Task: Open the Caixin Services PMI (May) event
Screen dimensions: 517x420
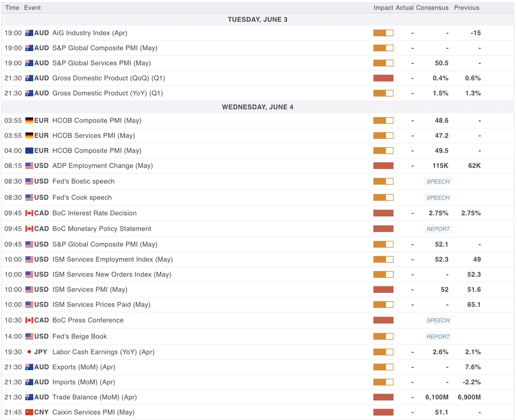Action: point(93,412)
